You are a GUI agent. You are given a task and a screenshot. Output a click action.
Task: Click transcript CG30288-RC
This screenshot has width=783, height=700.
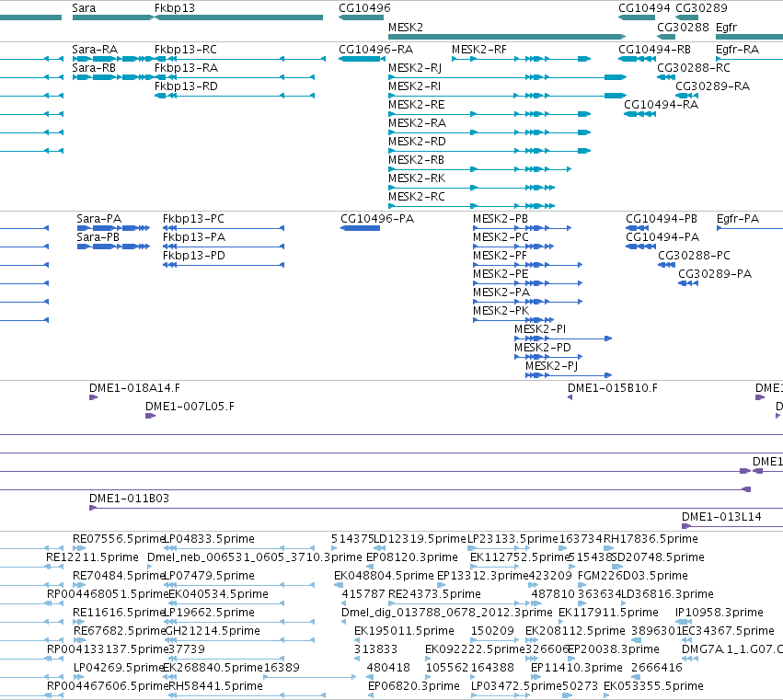[694, 68]
